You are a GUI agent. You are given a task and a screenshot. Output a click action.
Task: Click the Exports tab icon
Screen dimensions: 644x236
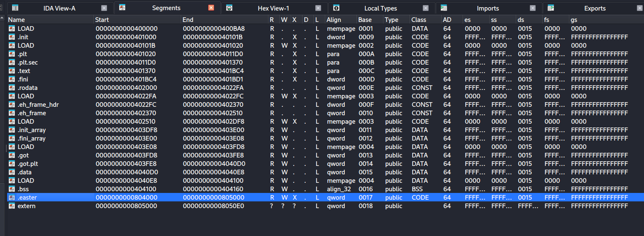click(x=551, y=8)
